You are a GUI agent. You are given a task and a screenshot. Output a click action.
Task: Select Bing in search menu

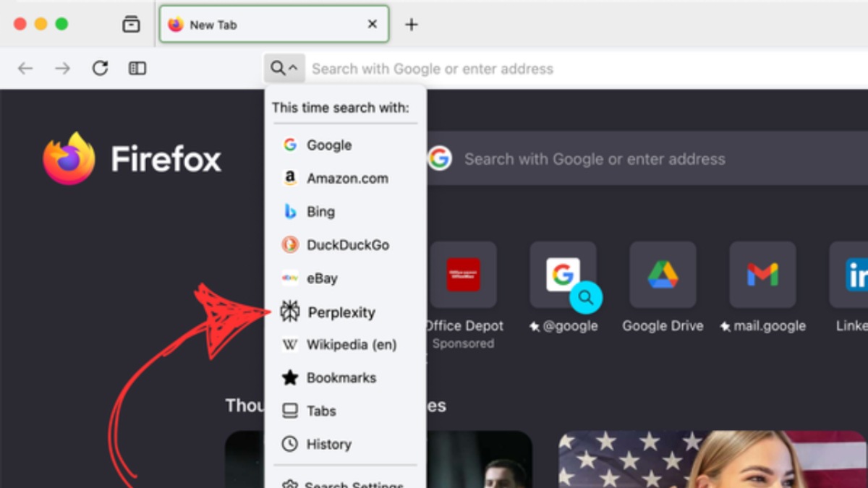pyautogui.click(x=320, y=212)
